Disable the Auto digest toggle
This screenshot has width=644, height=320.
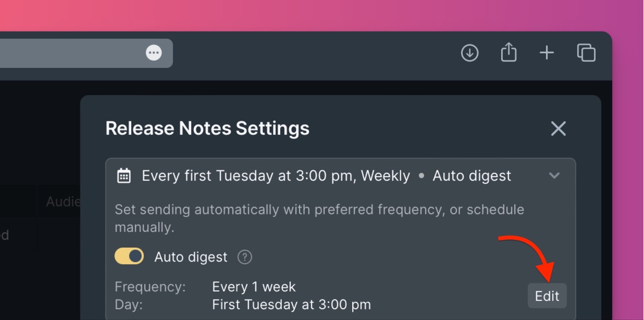click(x=129, y=256)
